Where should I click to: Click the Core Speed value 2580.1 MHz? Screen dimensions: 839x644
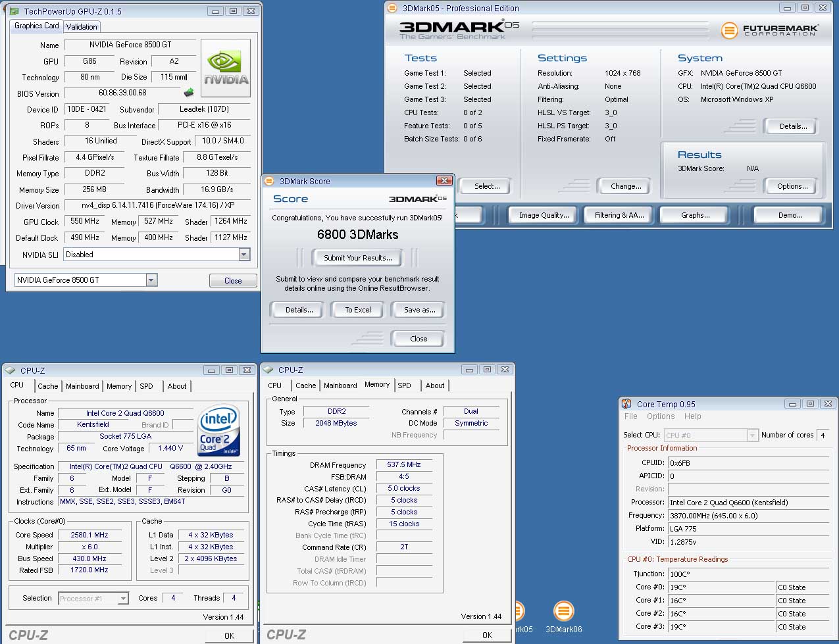coord(89,535)
